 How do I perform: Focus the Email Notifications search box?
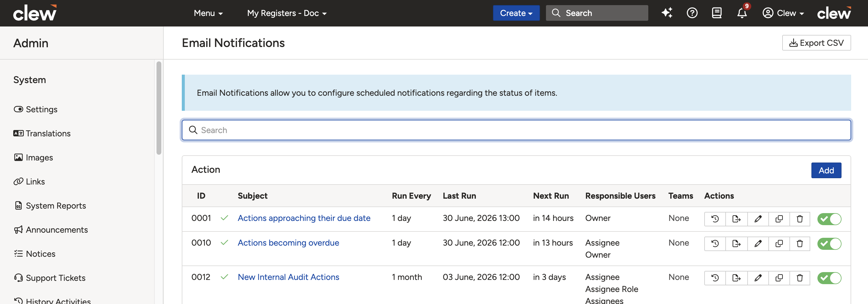click(516, 130)
